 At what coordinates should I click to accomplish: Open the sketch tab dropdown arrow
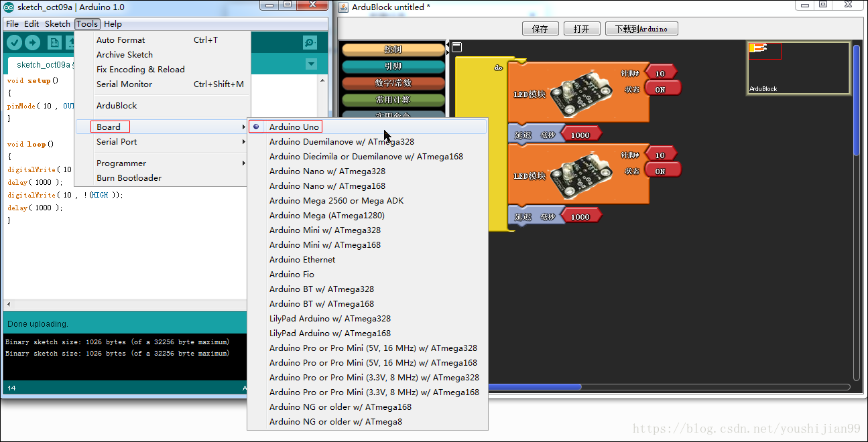(x=311, y=64)
